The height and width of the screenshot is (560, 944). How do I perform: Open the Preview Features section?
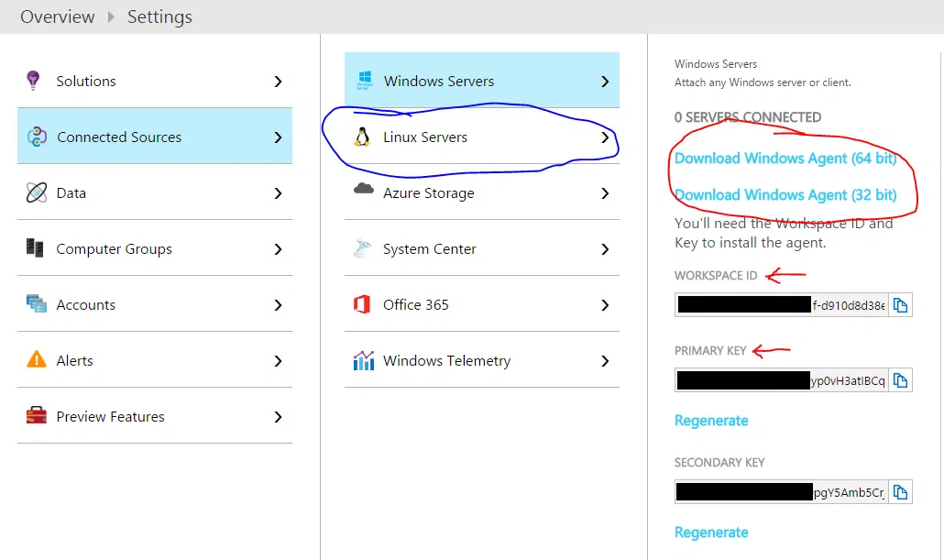click(155, 416)
